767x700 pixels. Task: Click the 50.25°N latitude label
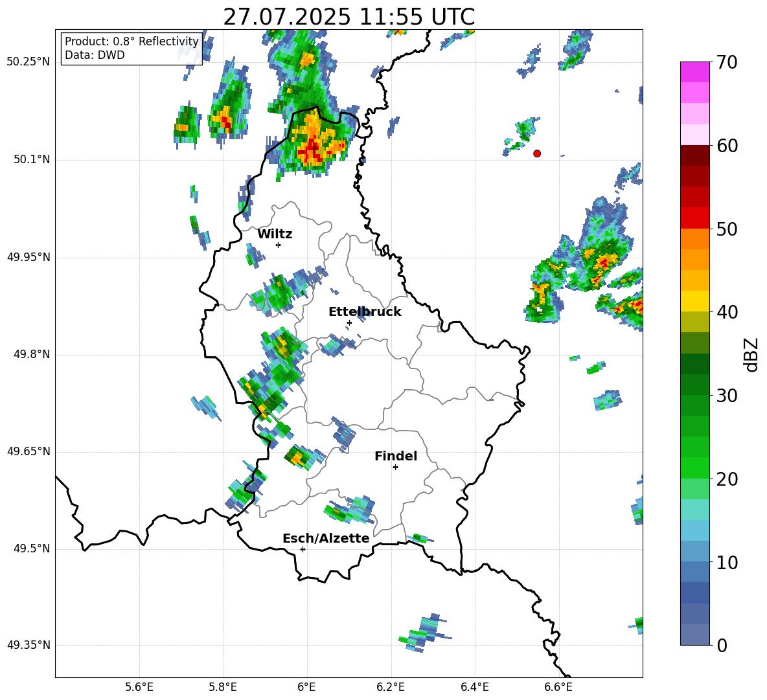point(29,62)
